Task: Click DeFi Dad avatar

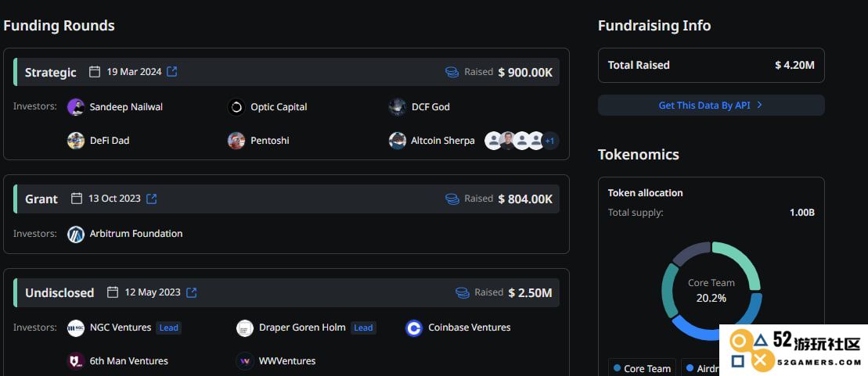Action: pyautogui.click(x=76, y=141)
